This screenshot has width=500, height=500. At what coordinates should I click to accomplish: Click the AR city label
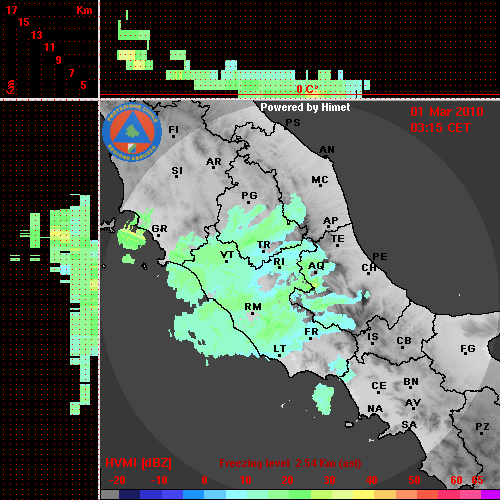(x=214, y=162)
